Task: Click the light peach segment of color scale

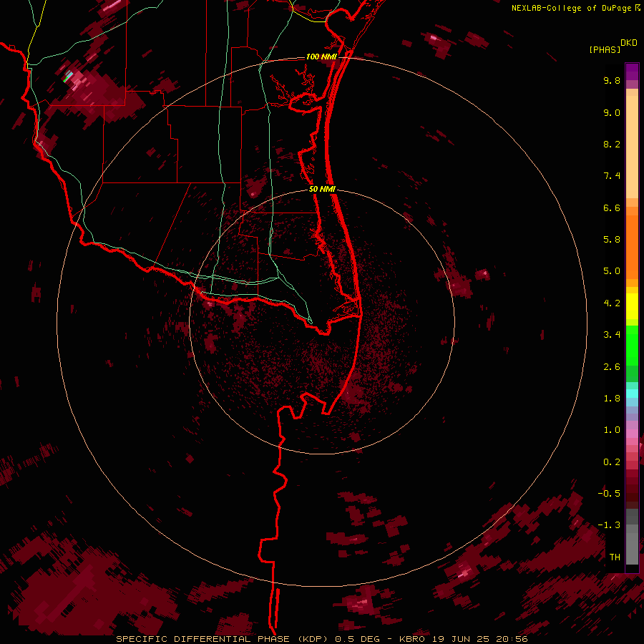Action: [632, 147]
